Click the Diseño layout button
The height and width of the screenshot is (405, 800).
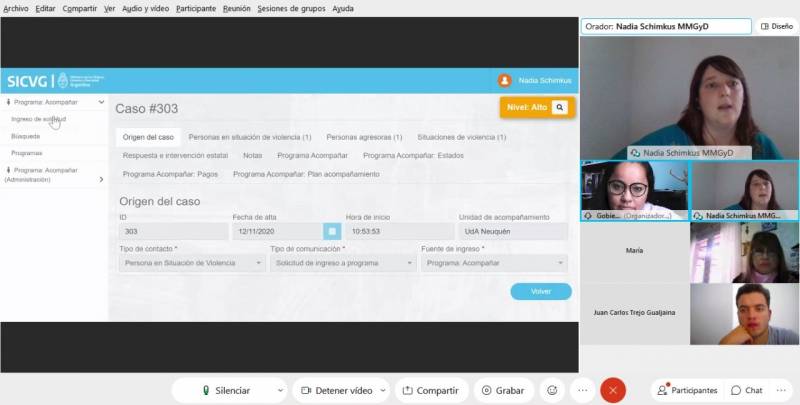point(777,27)
